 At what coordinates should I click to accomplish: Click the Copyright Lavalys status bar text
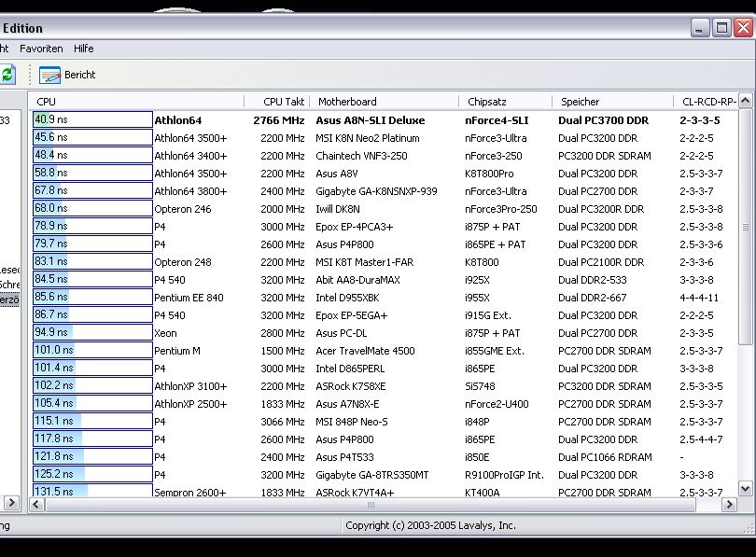click(x=430, y=525)
